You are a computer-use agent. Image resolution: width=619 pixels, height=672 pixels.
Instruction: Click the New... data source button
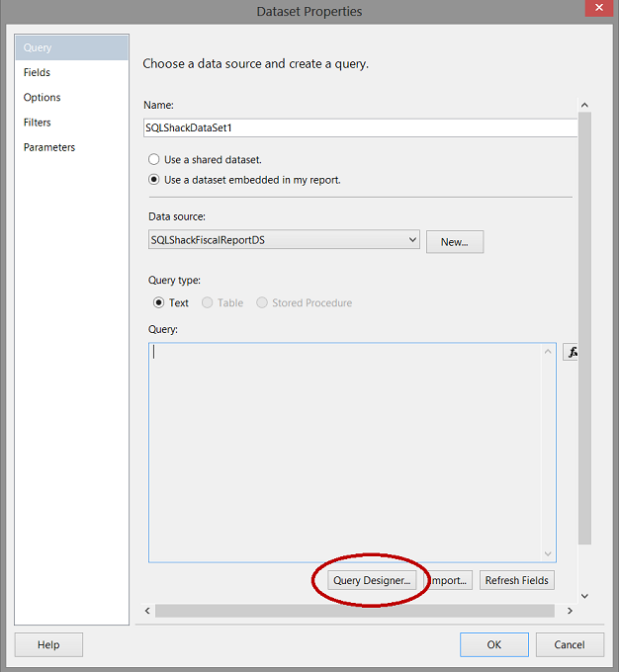pos(455,242)
